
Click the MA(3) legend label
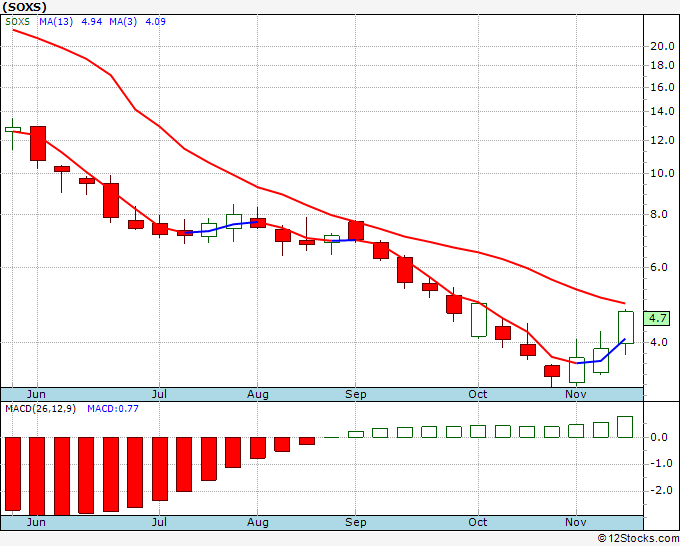[x=123, y=22]
